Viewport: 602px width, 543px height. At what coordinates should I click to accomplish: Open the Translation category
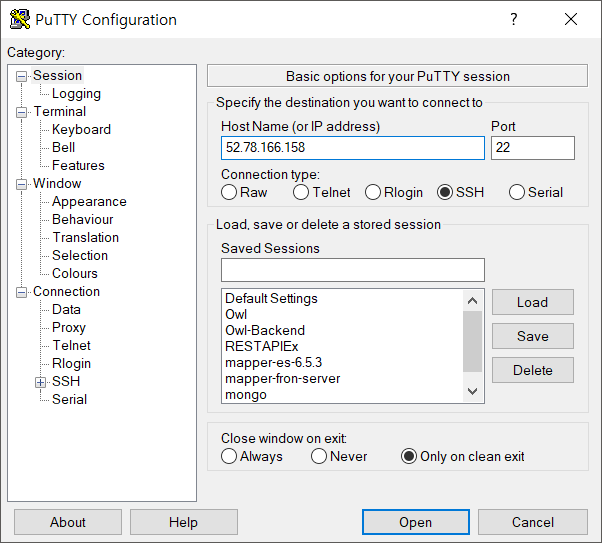[x=86, y=238]
